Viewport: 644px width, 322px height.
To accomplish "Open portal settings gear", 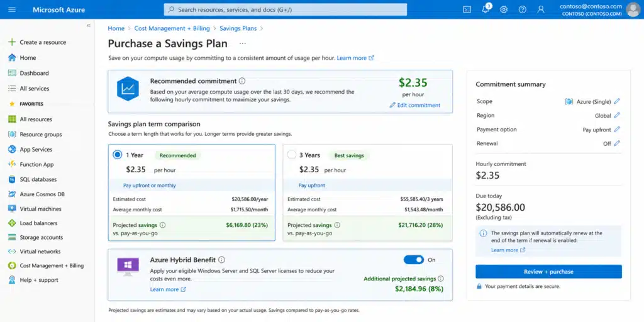I will (504, 9).
